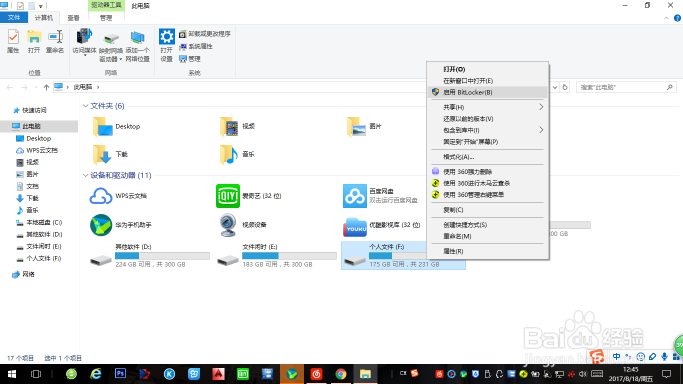
Task: Choose 在新窗口中打开(E) in the context menu
Action: pyautogui.click(x=487, y=81)
